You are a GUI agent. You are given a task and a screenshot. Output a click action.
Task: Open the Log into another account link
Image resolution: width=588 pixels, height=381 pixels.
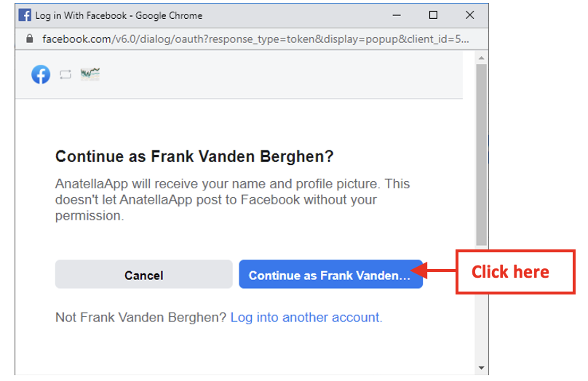click(306, 317)
